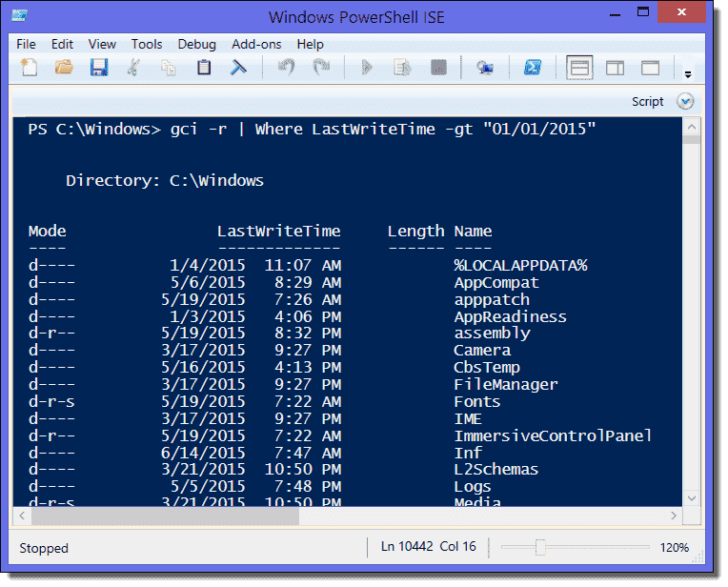Undo the last action

[x=286, y=68]
